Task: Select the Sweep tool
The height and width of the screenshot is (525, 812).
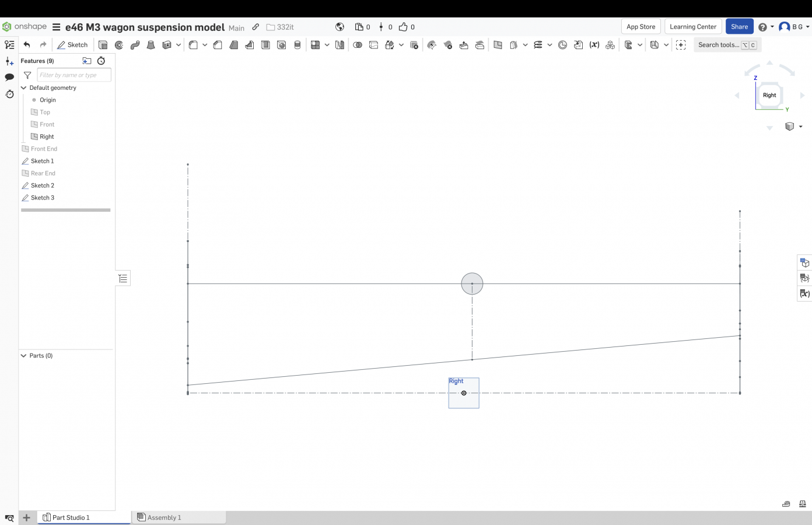Action: [135, 45]
